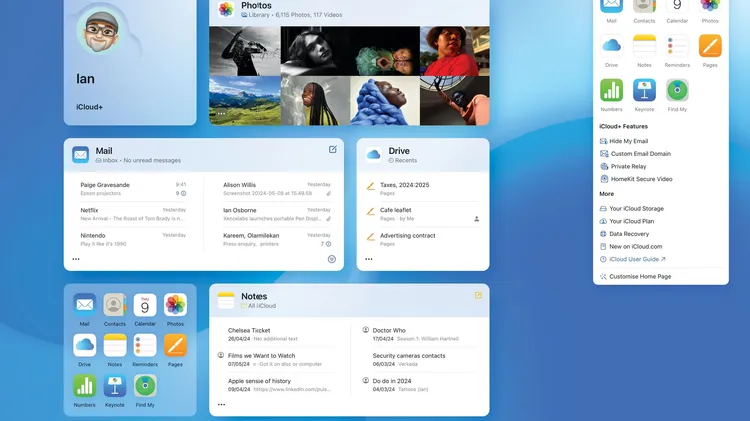The height and width of the screenshot is (421, 750).
Task: Open Mail app in the apps widget
Action: pos(85,305)
